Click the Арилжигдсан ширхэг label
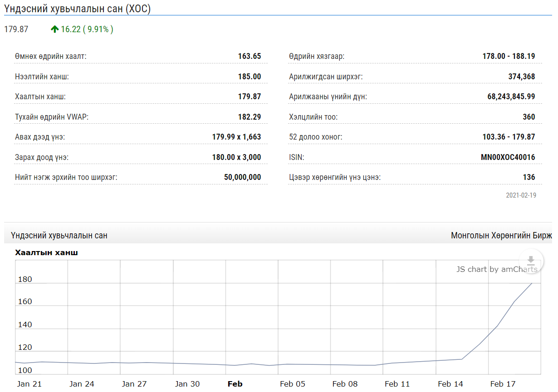The width and height of the screenshot is (558, 392). tap(326, 77)
